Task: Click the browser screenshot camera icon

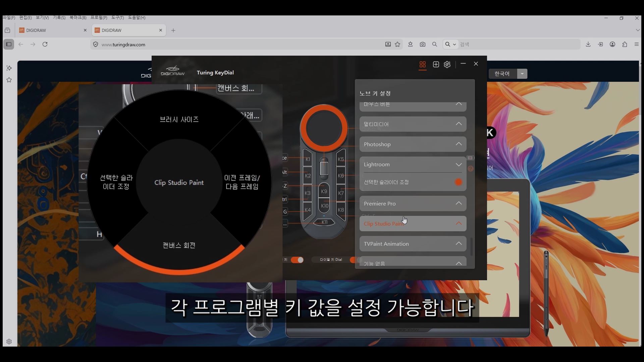Action: tap(423, 44)
